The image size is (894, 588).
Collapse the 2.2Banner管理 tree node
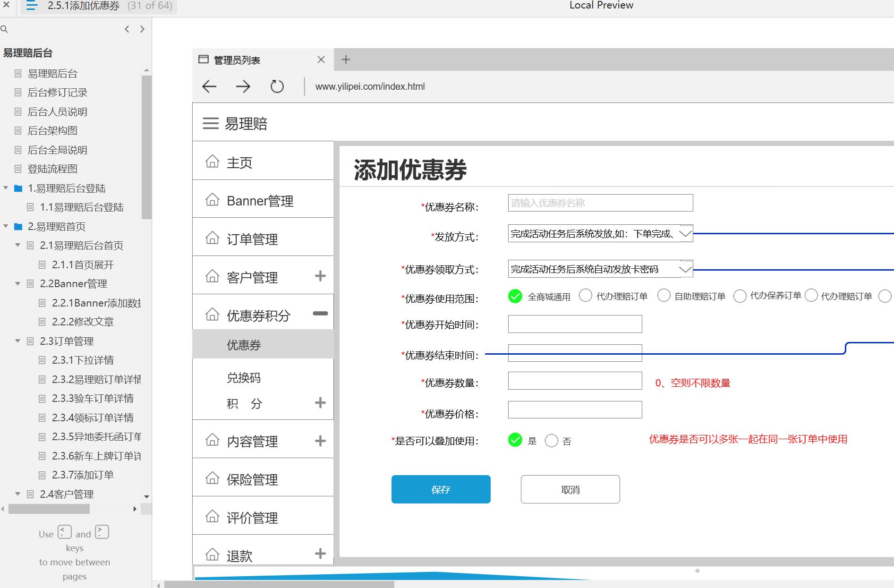18,283
